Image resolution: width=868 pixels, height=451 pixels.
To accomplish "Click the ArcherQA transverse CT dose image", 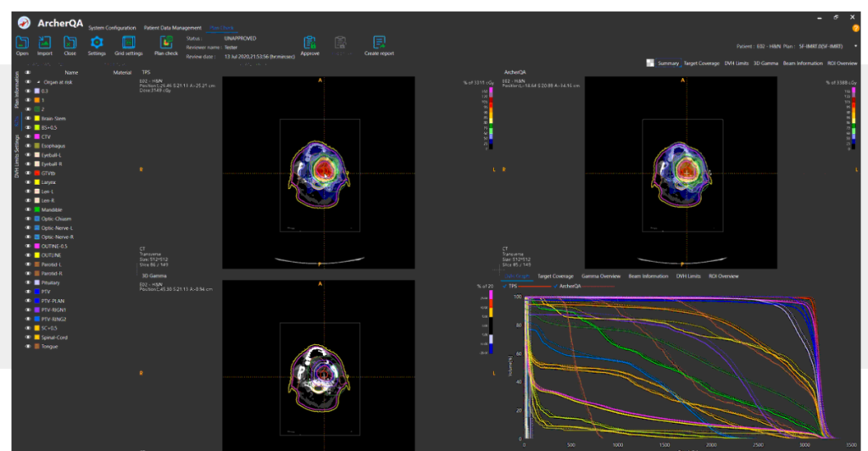I will pyautogui.click(x=681, y=173).
